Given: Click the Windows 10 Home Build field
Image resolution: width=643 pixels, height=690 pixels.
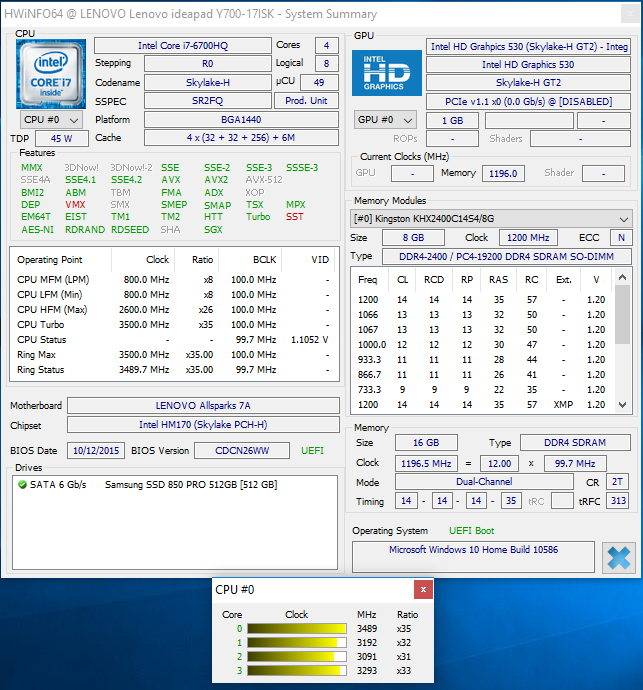Looking at the screenshot, I should [x=473, y=557].
